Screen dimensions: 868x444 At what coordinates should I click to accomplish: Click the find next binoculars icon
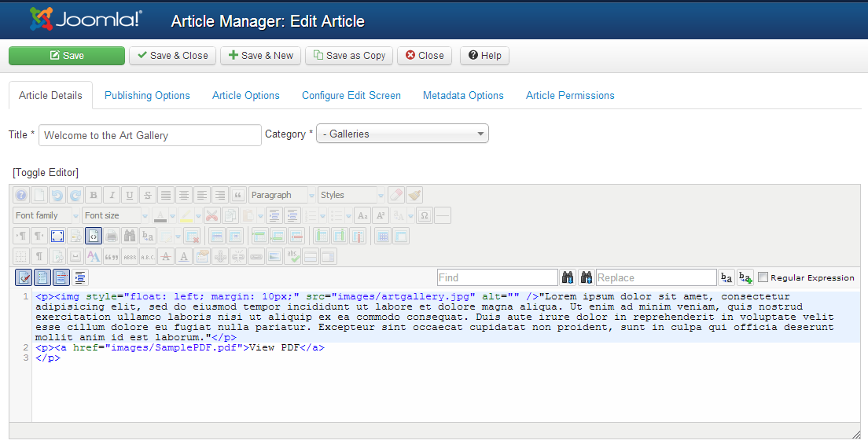(568, 277)
